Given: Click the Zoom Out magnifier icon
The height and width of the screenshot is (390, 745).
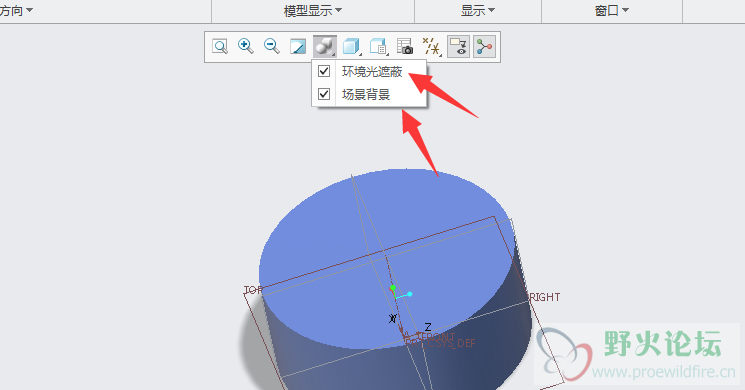Looking at the screenshot, I should point(272,47).
